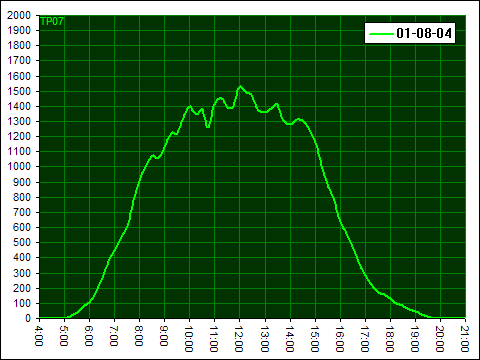This screenshot has height=360, width=480.
Task: Select the 12:00 x-axis label
Action: 239,339
